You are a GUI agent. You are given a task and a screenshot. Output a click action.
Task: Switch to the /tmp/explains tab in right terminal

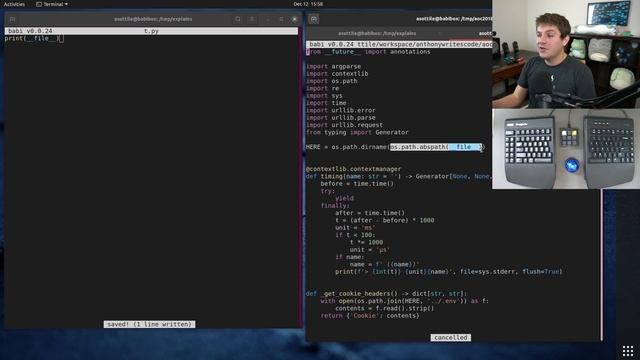click(x=377, y=33)
